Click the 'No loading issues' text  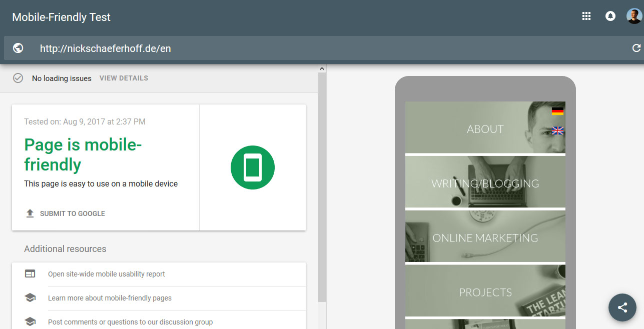coord(62,78)
